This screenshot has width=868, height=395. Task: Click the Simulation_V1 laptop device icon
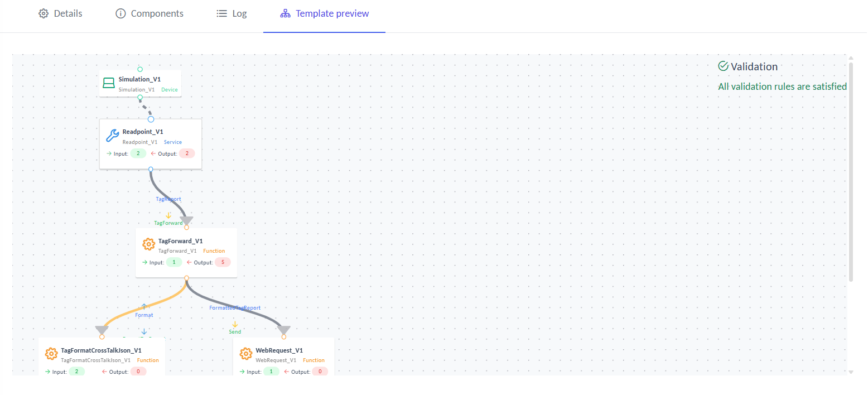coord(109,83)
